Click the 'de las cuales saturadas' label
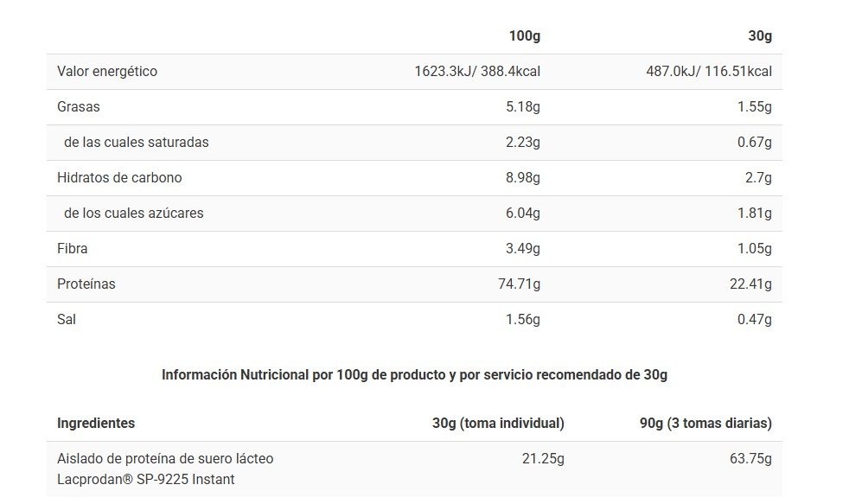The width and height of the screenshot is (849, 504). pyautogui.click(x=136, y=143)
